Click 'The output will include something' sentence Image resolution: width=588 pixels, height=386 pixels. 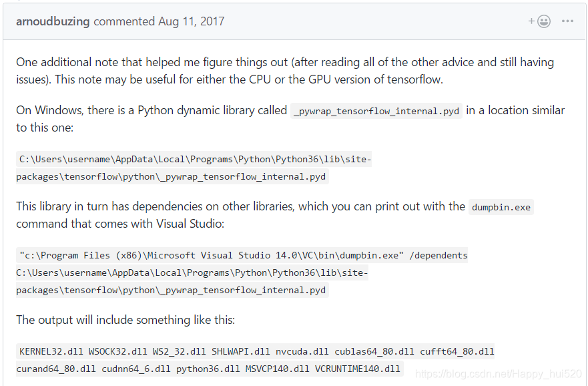coord(125,320)
